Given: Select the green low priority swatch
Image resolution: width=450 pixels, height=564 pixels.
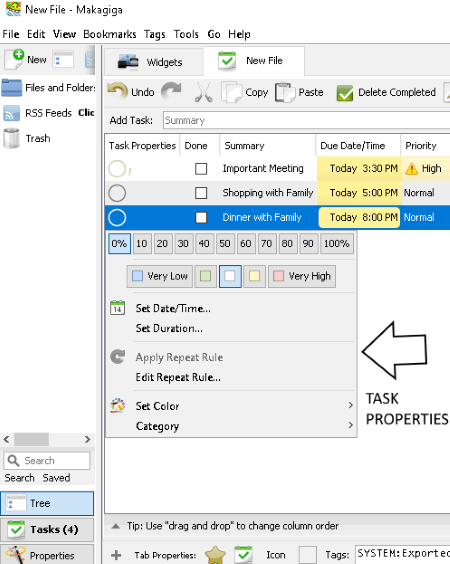Looking at the screenshot, I should pyautogui.click(x=205, y=276).
